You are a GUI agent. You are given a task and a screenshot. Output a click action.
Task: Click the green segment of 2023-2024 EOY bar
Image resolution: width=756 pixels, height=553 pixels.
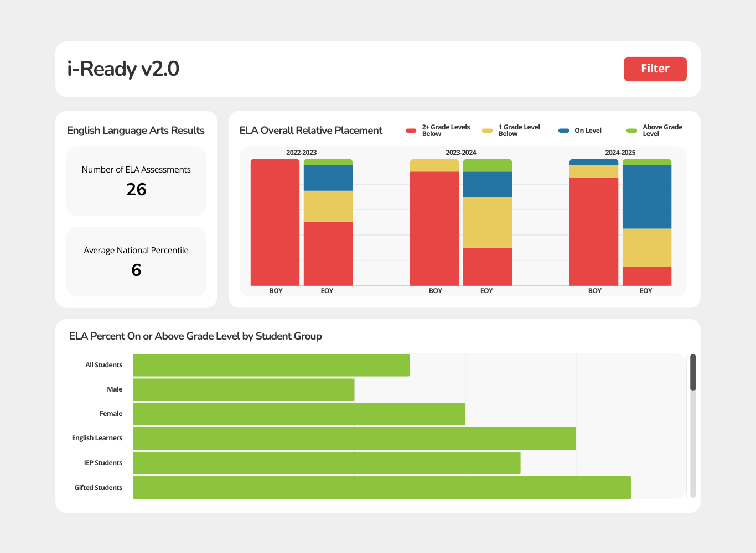pos(488,165)
